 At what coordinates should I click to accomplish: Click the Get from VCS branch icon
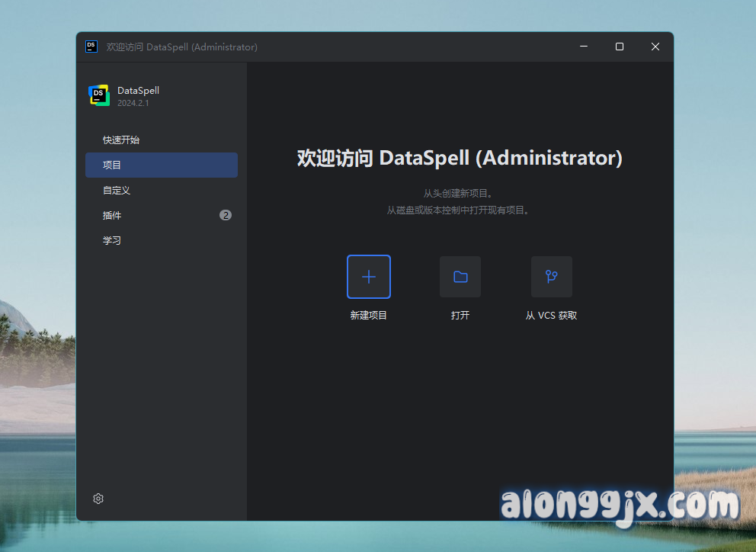coord(552,277)
